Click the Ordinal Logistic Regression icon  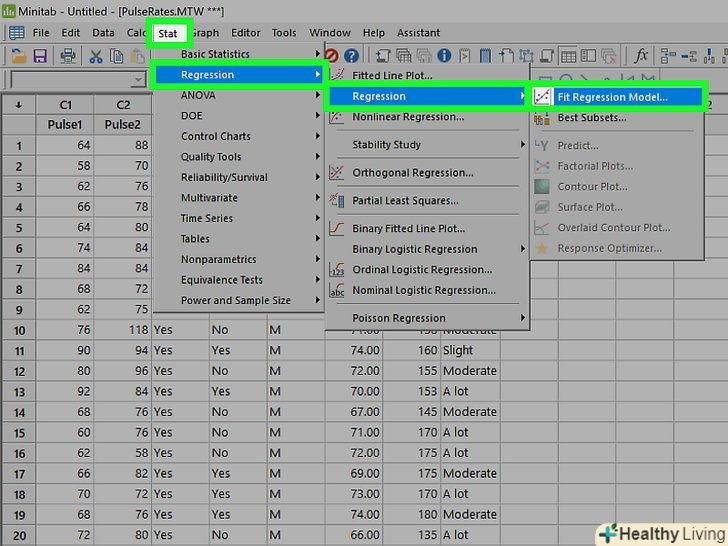337,270
